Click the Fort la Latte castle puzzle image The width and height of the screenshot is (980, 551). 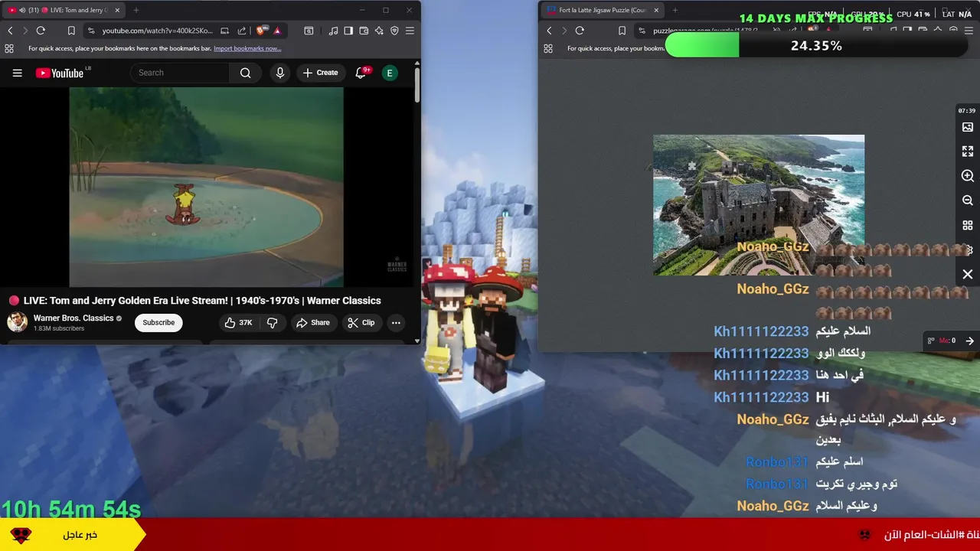coord(759,205)
